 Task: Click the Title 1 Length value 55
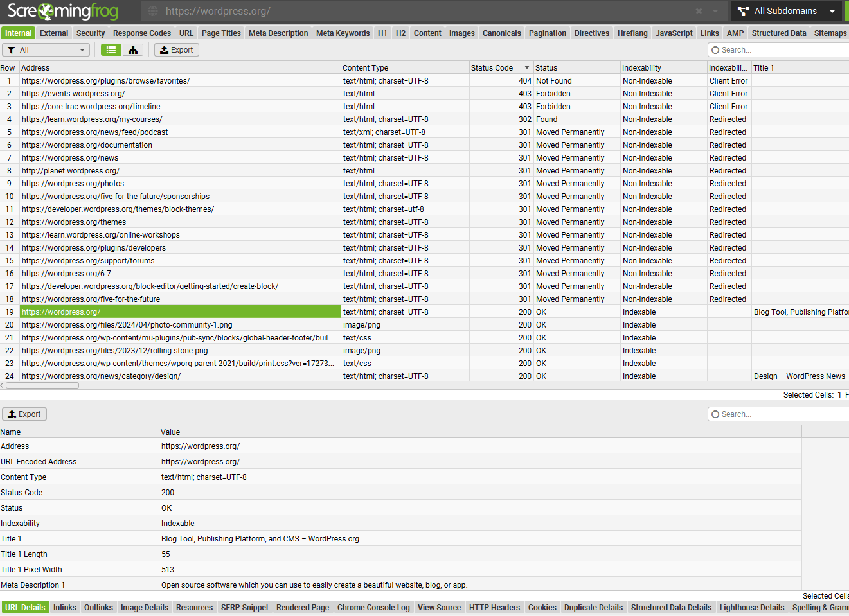[166, 554]
